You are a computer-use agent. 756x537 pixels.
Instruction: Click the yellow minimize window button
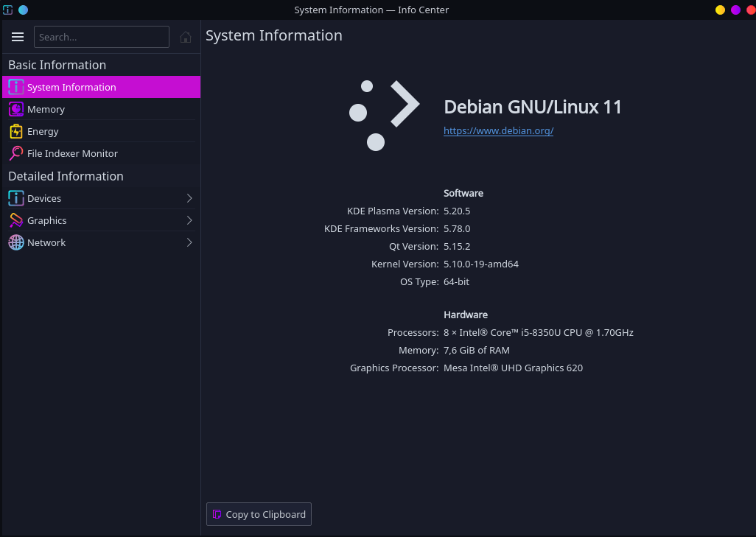pos(721,10)
